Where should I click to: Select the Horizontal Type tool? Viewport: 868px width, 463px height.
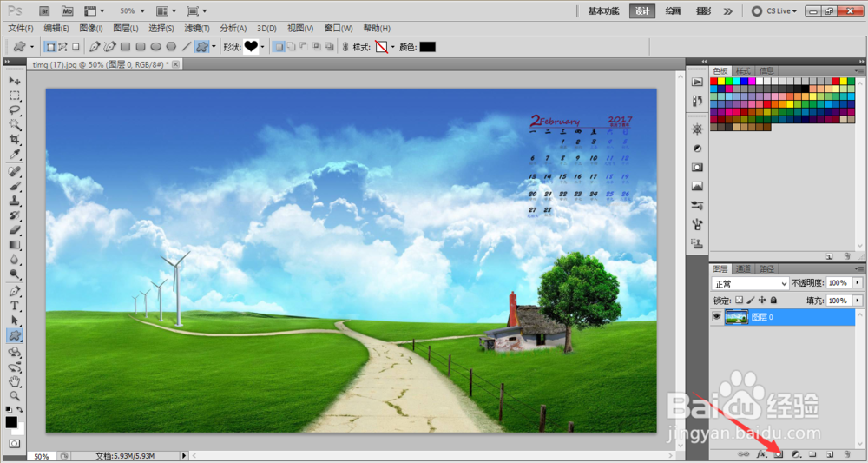(15, 306)
